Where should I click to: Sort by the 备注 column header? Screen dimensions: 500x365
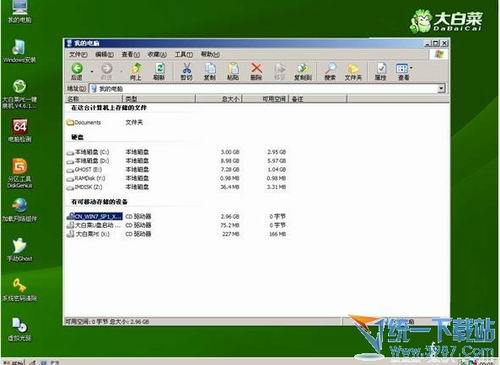(x=318, y=99)
